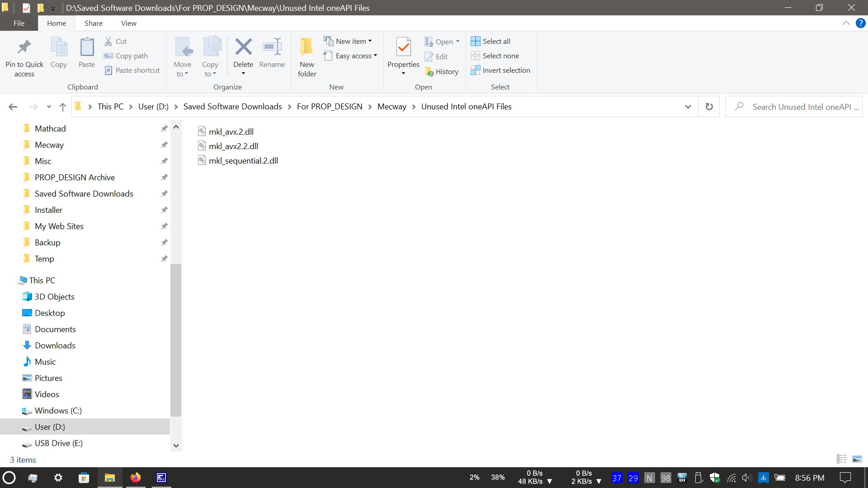Click the Back navigation arrow
This screenshot has height=488, width=868.
click(x=13, y=107)
